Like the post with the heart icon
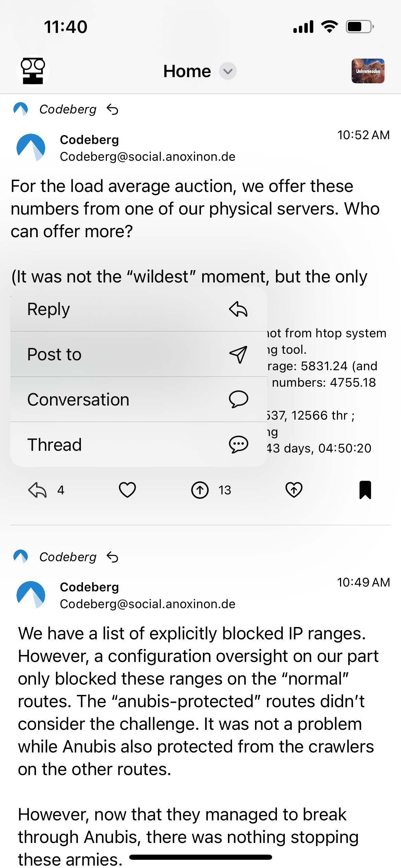Screen dimensions: 401x868 pos(127,490)
